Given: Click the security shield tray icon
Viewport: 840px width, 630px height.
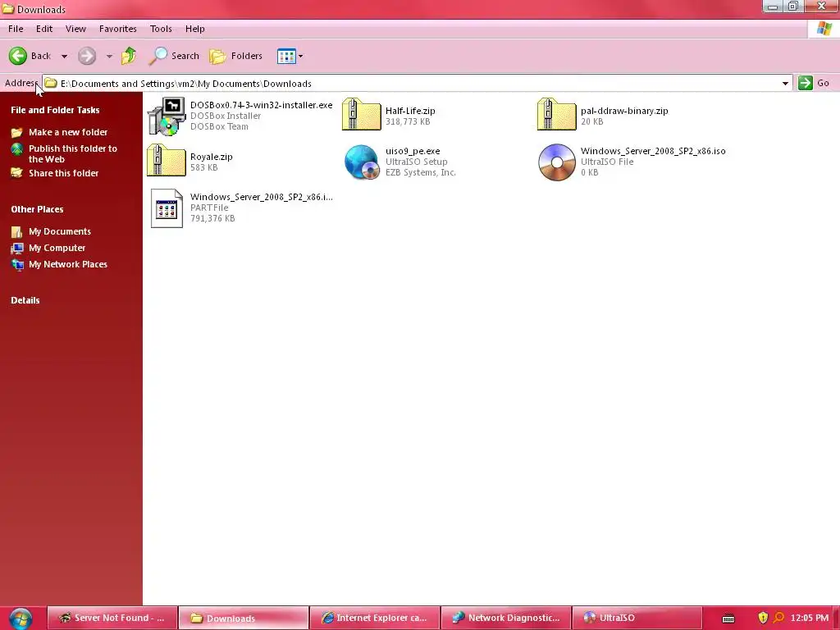Looking at the screenshot, I should [x=764, y=619].
